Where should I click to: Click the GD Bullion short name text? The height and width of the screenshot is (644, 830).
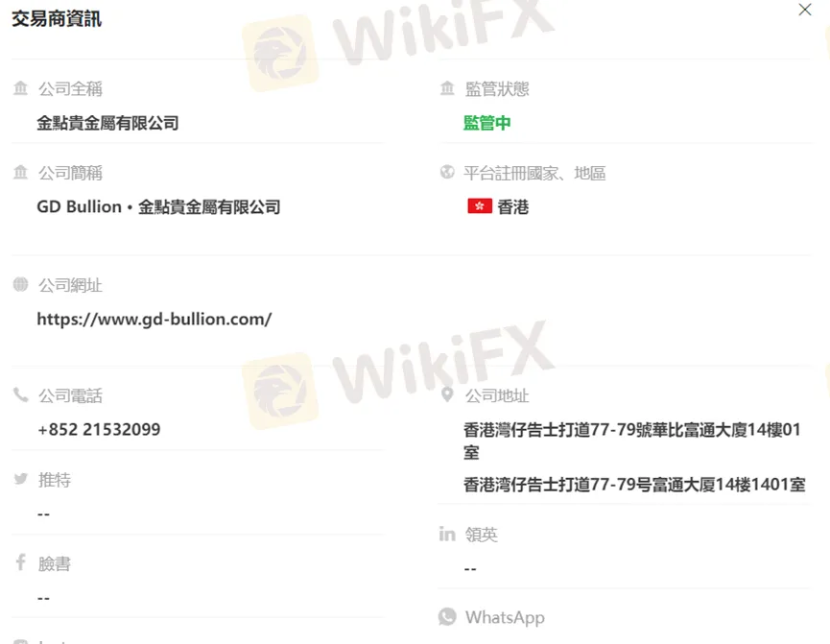(x=80, y=206)
